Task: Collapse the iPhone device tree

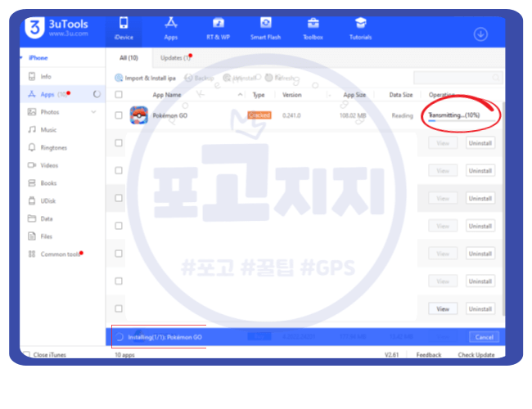Action: (x=21, y=57)
